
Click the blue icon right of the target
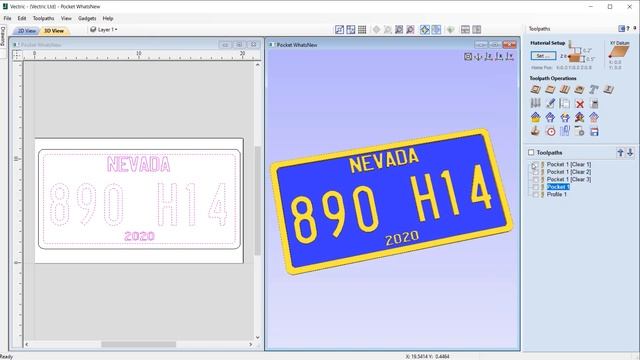point(565,131)
